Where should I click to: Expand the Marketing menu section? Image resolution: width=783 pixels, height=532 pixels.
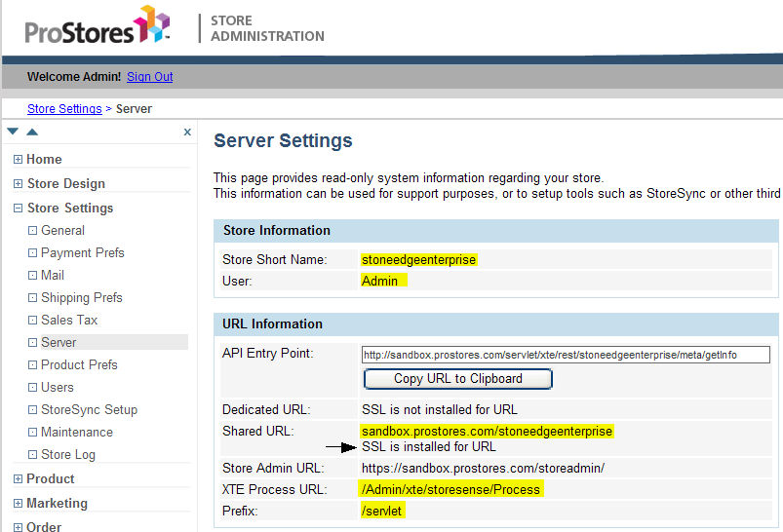click(x=18, y=503)
